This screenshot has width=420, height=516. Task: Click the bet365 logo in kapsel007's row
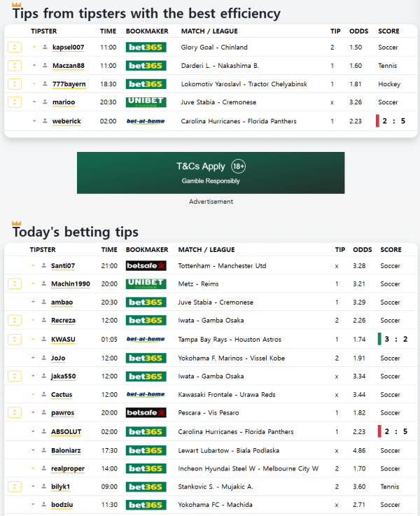(145, 48)
